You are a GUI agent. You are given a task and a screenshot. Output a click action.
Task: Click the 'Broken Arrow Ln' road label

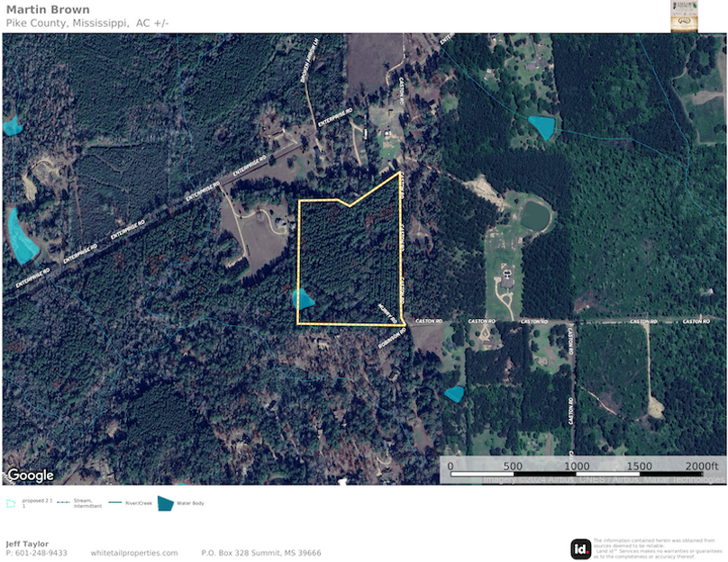tap(310, 60)
